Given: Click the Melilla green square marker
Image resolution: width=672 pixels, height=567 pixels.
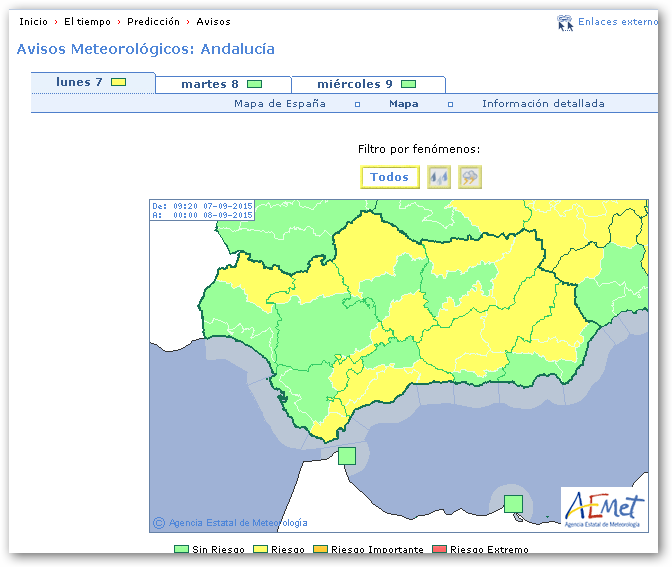Looking at the screenshot, I should (513, 503).
